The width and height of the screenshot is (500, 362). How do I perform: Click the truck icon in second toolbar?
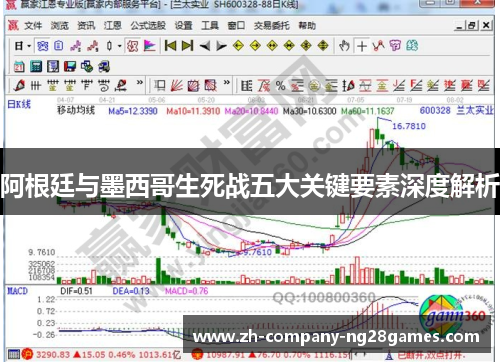(x=104, y=67)
